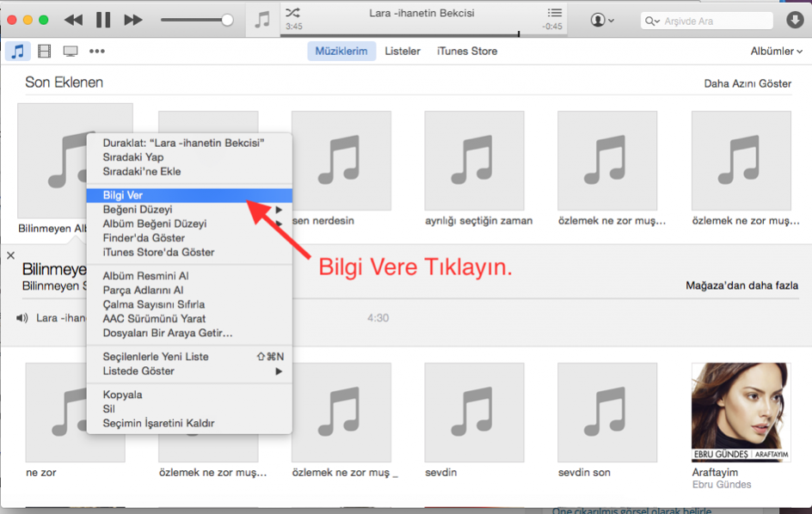
Task: Open the Araftayim album cover
Action: coord(741,412)
